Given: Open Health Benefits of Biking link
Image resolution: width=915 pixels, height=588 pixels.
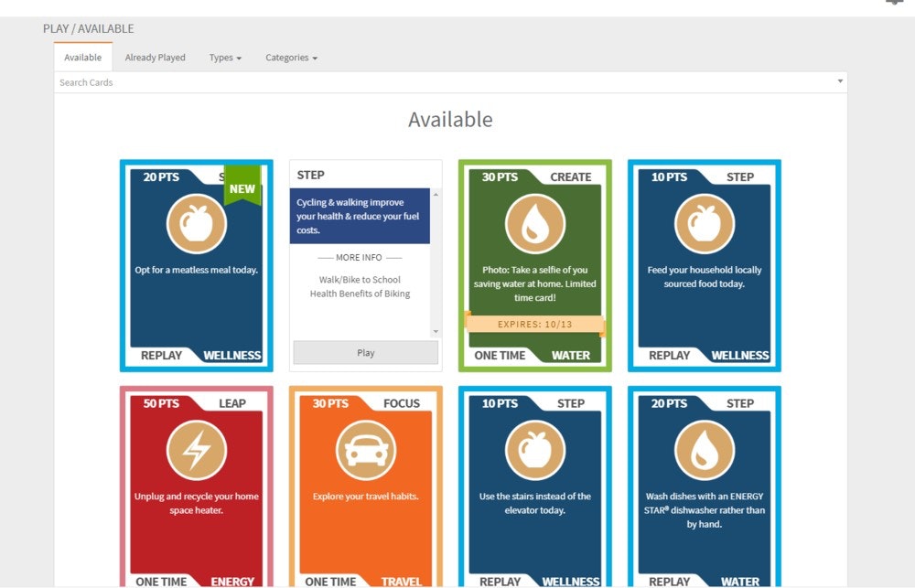Looking at the screenshot, I should click(360, 294).
